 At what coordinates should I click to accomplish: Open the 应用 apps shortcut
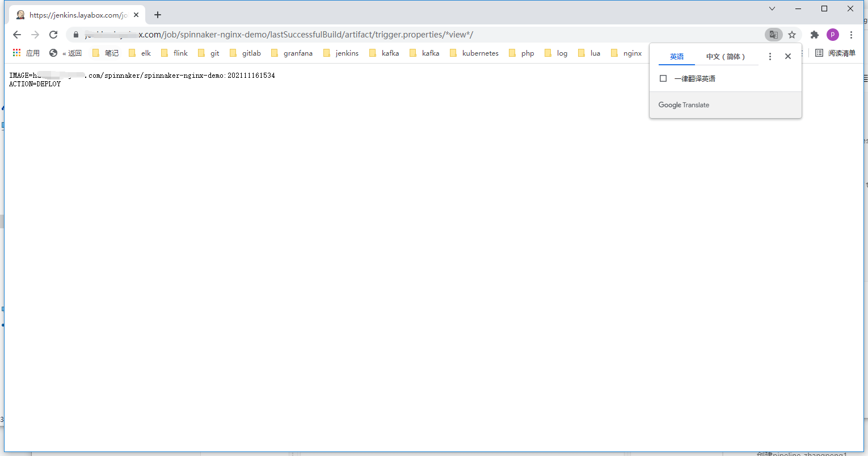(x=26, y=53)
